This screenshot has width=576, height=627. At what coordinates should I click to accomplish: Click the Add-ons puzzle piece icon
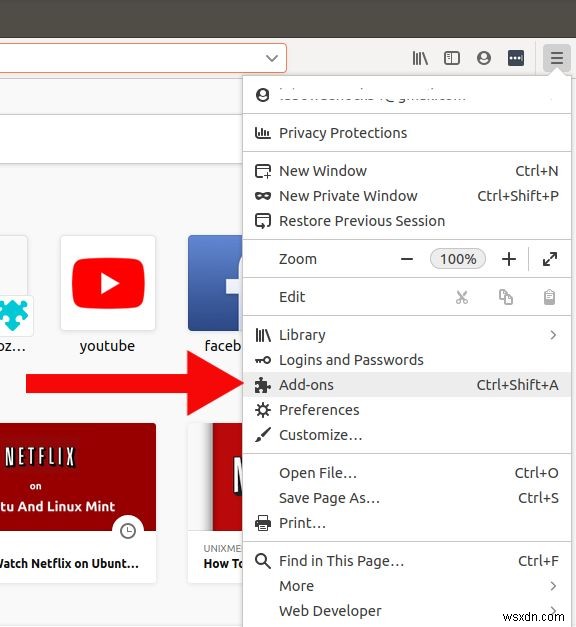[x=262, y=385]
